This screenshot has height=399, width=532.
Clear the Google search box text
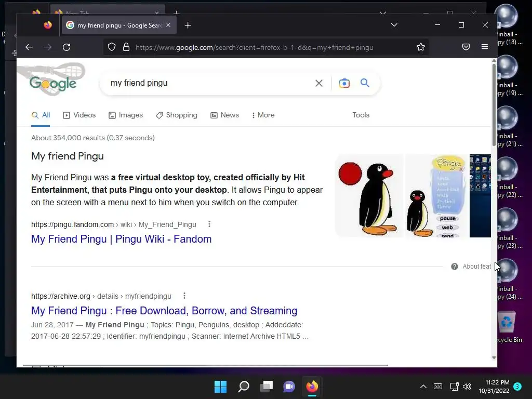[x=318, y=83]
